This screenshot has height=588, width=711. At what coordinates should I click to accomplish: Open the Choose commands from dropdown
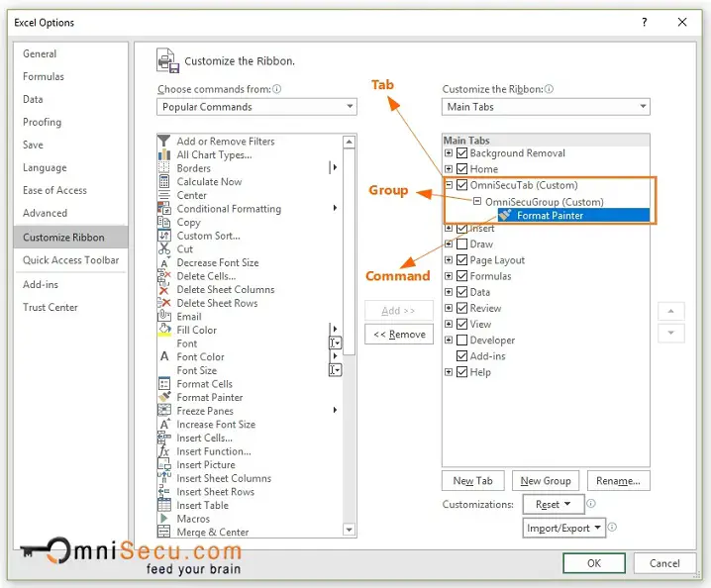pyautogui.click(x=256, y=107)
